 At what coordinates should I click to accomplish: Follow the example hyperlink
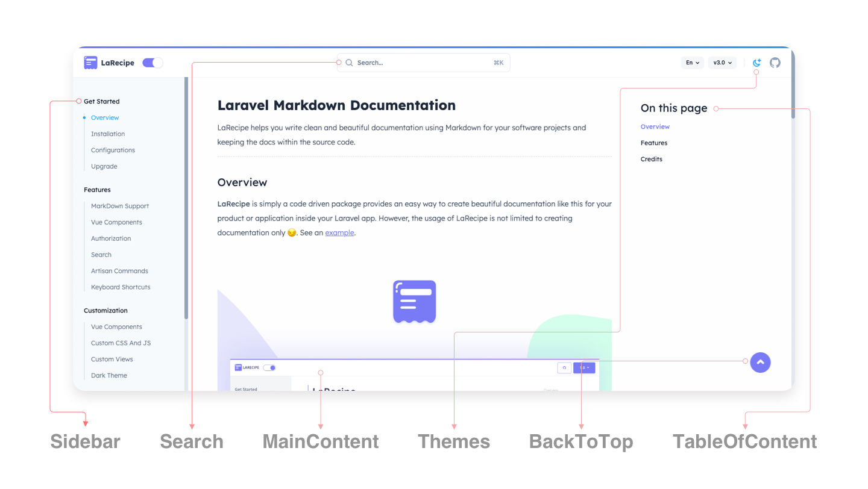tap(339, 233)
